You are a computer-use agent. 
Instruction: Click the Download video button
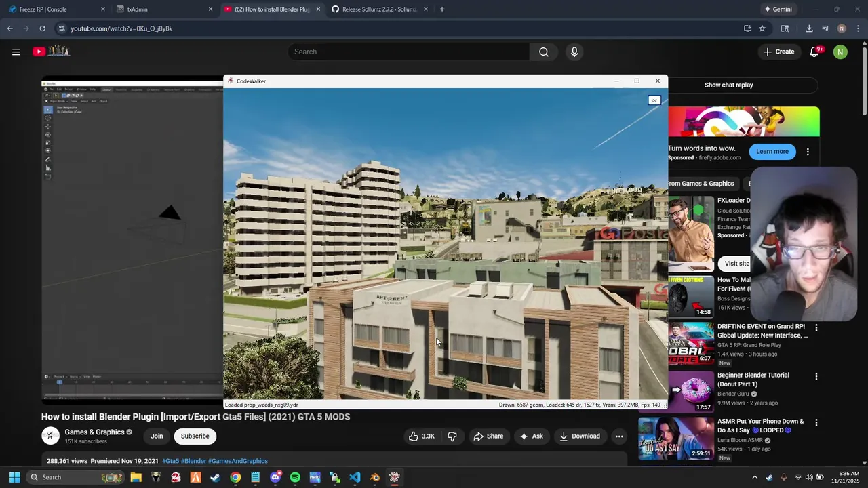(x=579, y=436)
